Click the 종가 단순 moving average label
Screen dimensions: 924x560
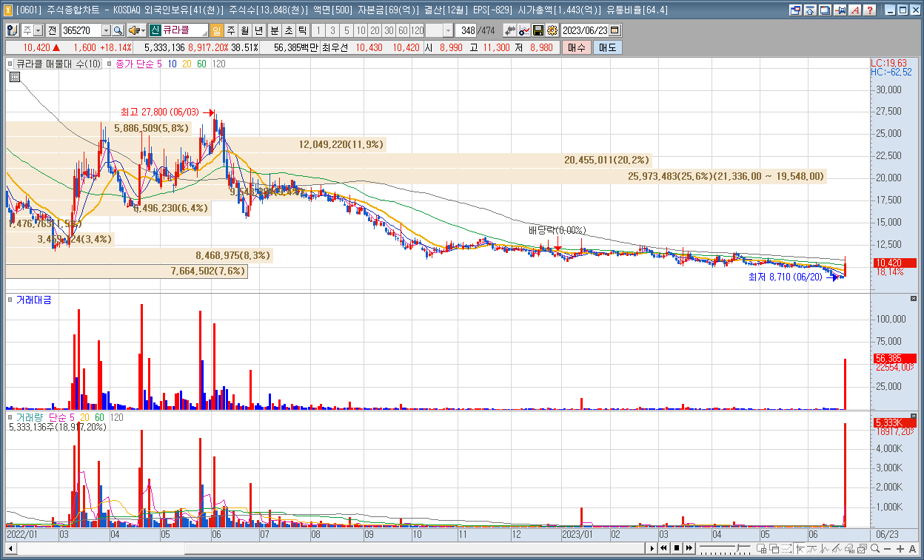point(134,64)
